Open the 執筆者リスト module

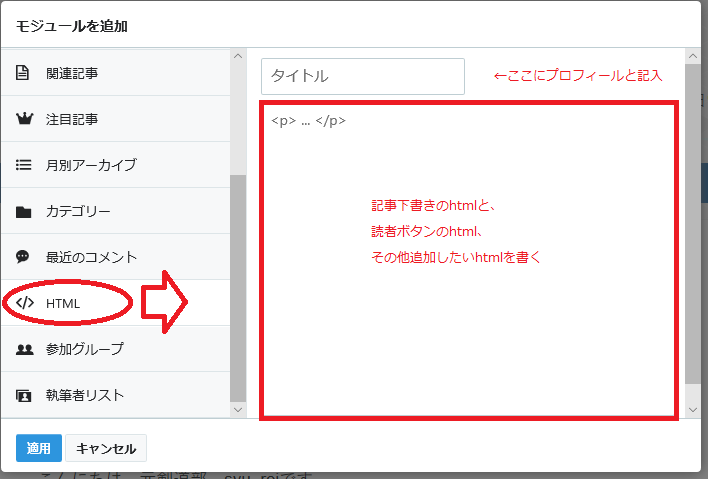116,395
